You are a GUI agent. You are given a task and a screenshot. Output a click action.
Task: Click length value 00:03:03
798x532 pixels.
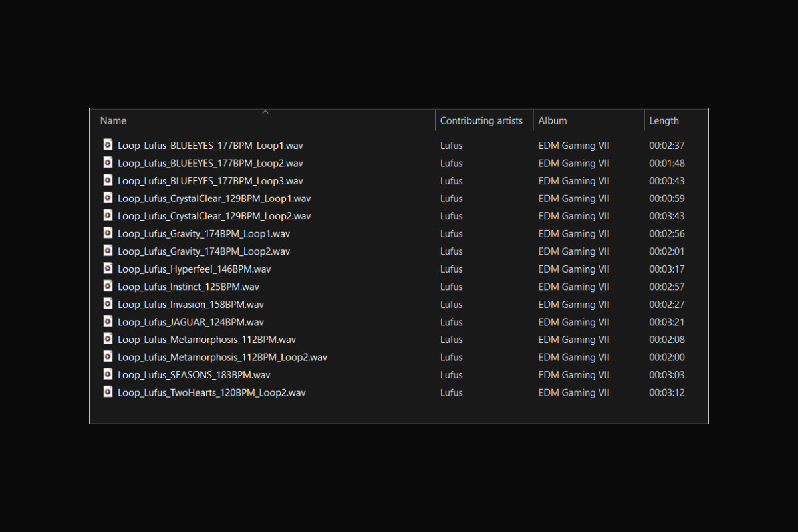[667, 375]
